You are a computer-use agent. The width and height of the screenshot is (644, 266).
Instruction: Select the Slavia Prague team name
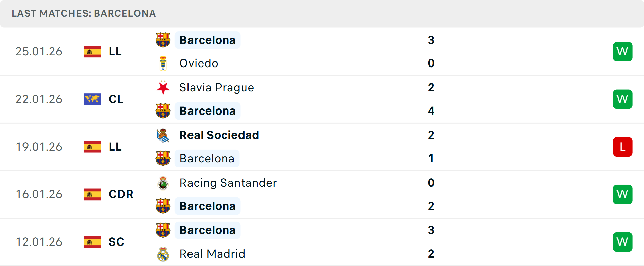coord(217,87)
